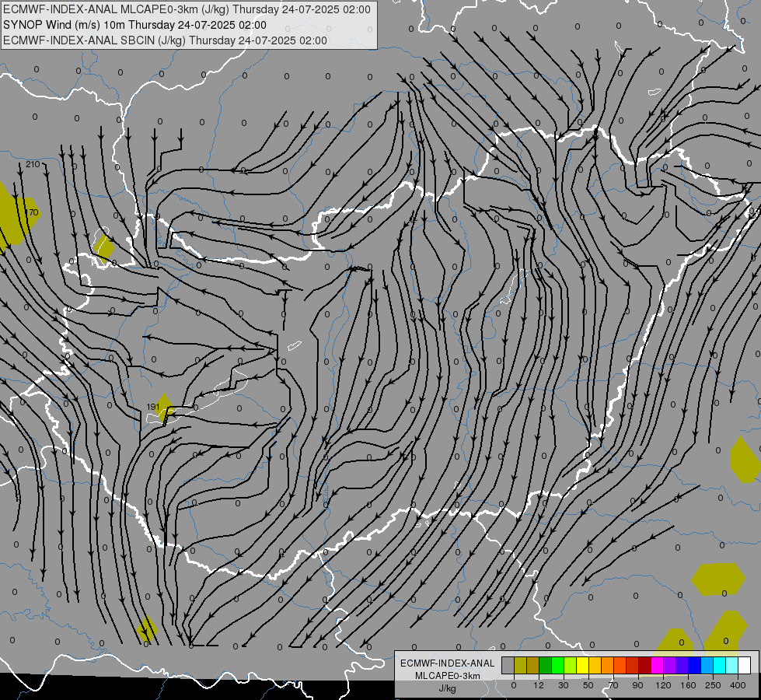Click the 191 value label on map

[153, 407]
